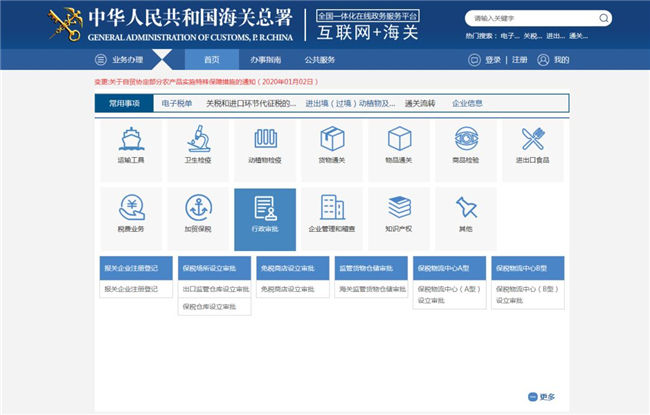Click the 其他 pushpin icon
Screen dimensions: 650x415
pyautogui.click(x=466, y=208)
